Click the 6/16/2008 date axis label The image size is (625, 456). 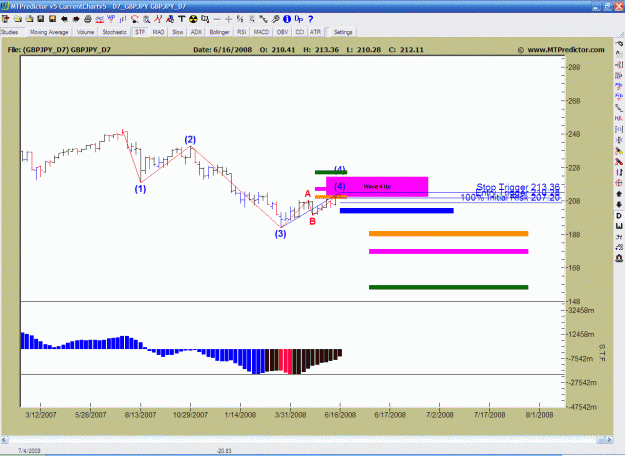click(x=340, y=415)
